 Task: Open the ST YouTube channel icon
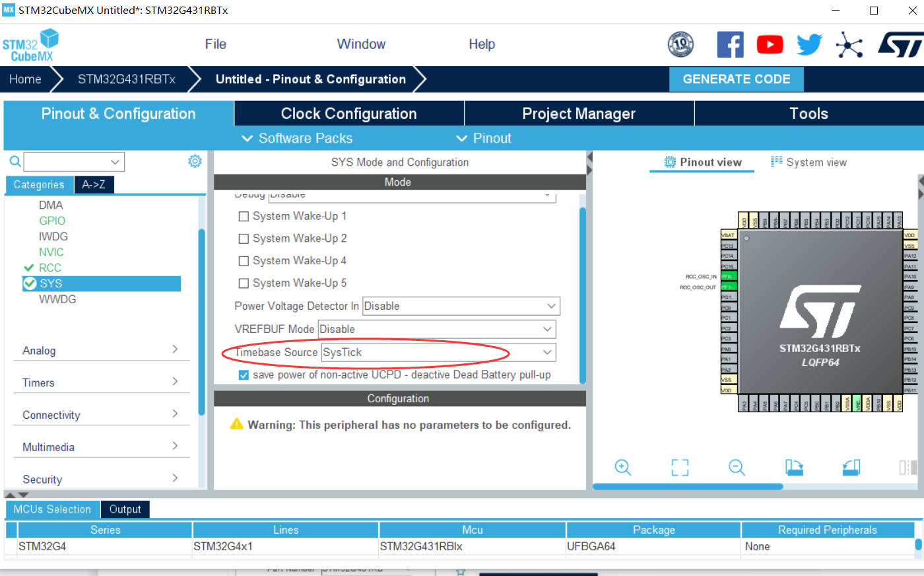770,45
